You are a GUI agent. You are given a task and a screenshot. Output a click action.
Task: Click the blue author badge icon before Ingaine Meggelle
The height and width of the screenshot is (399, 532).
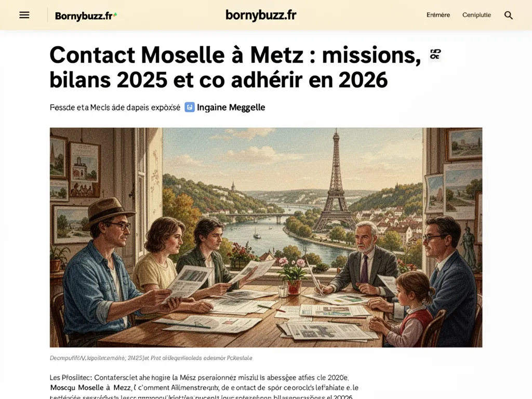pyautogui.click(x=188, y=108)
